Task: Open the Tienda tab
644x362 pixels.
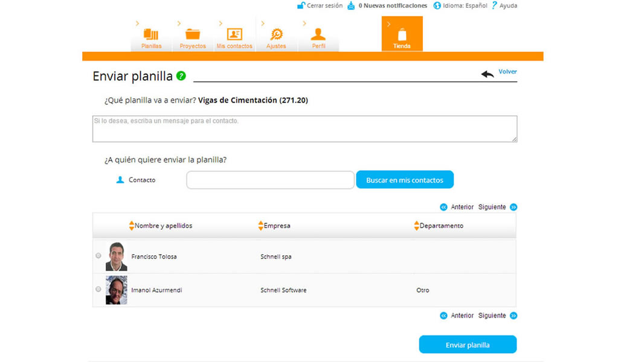Action: (x=402, y=34)
